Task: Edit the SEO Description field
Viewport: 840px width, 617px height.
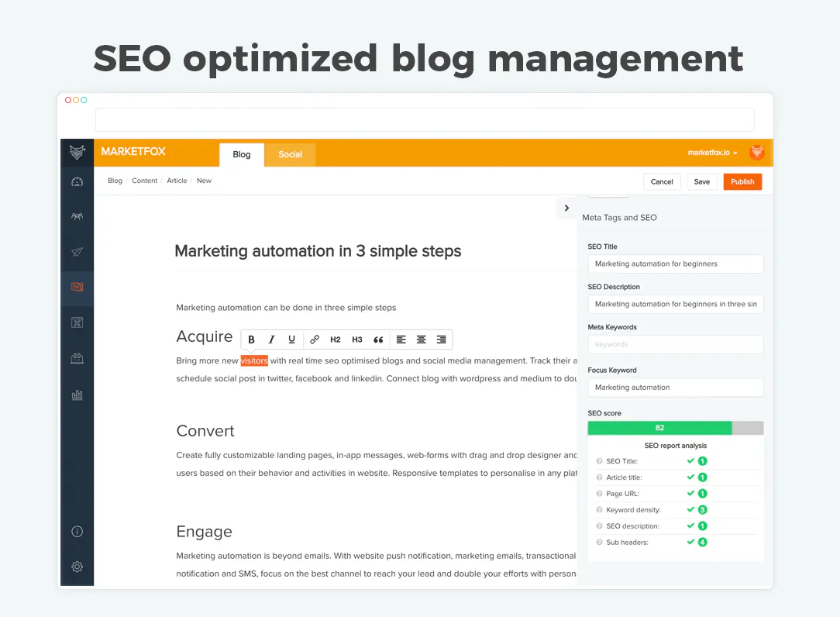Action: (676, 304)
